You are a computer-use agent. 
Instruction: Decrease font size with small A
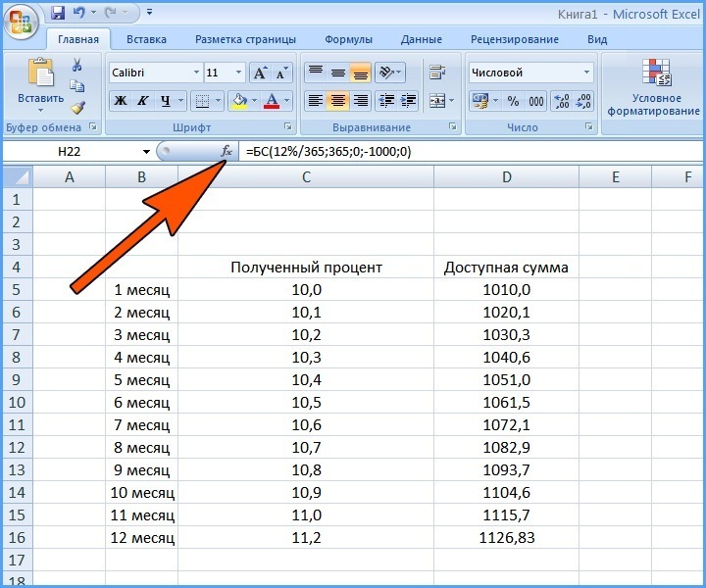[x=281, y=73]
